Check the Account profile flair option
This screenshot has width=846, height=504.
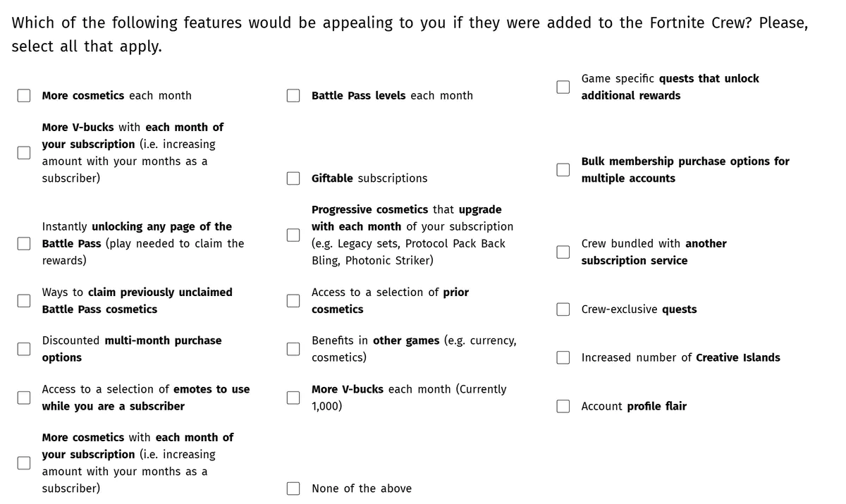(x=563, y=406)
